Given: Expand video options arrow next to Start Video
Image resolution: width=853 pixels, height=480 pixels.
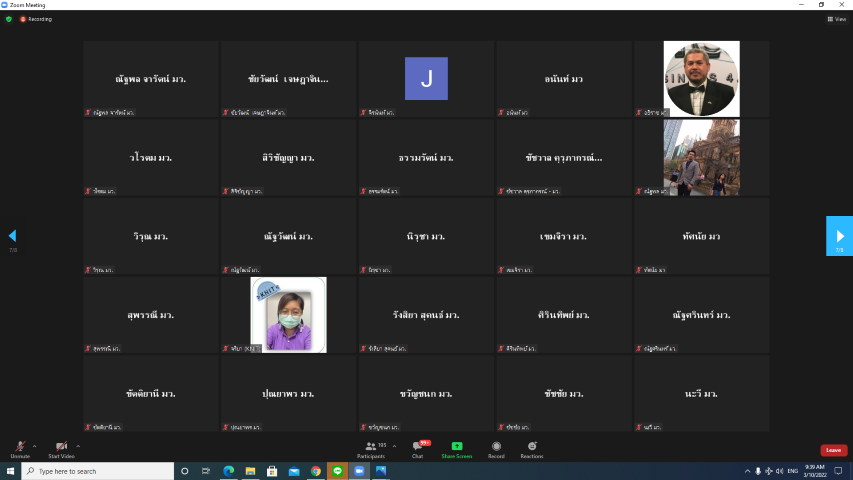Looking at the screenshot, I should coord(77,446).
